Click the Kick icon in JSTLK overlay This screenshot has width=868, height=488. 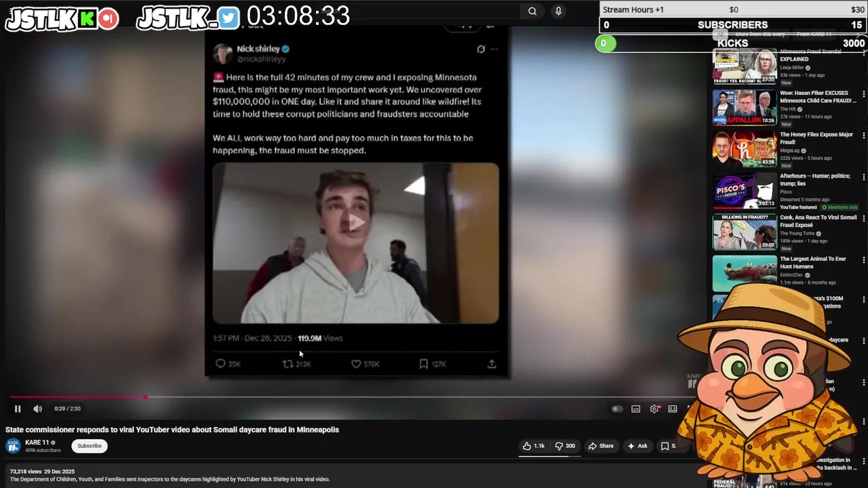[x=88, y=19]
